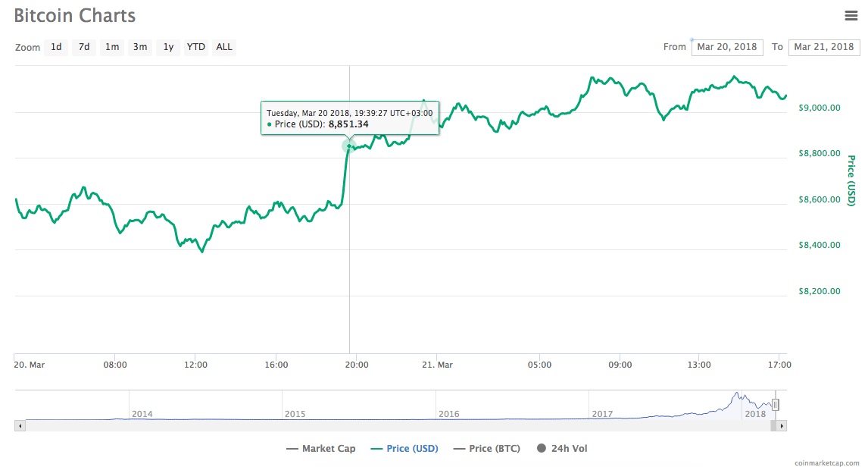Click the 2017 label in navigator
The width and height of the screenshot is (868, 467).
(602, 414)
